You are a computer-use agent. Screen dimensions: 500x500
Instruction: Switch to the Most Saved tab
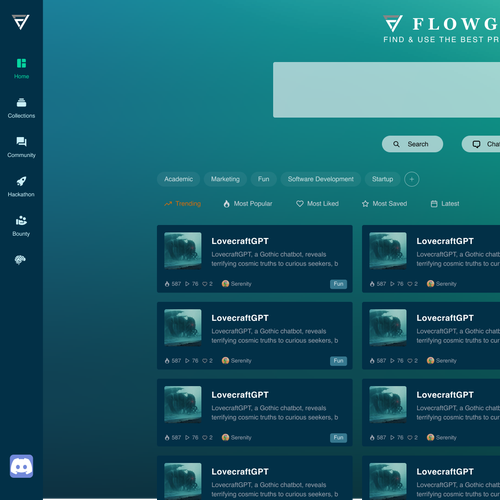pyautogui.click(x=384, y=204)
